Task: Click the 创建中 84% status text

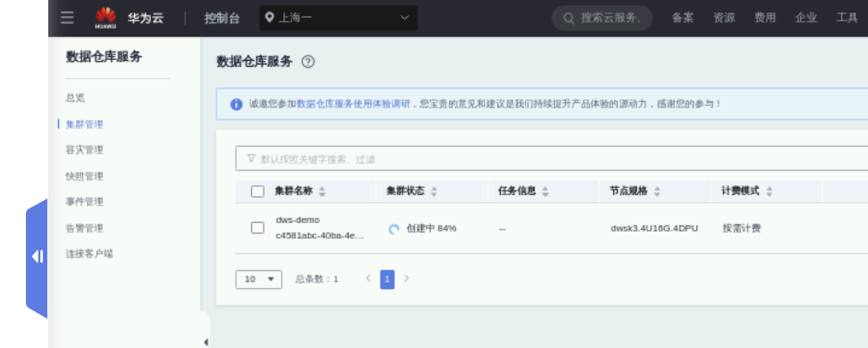Action: pos(431,228)
